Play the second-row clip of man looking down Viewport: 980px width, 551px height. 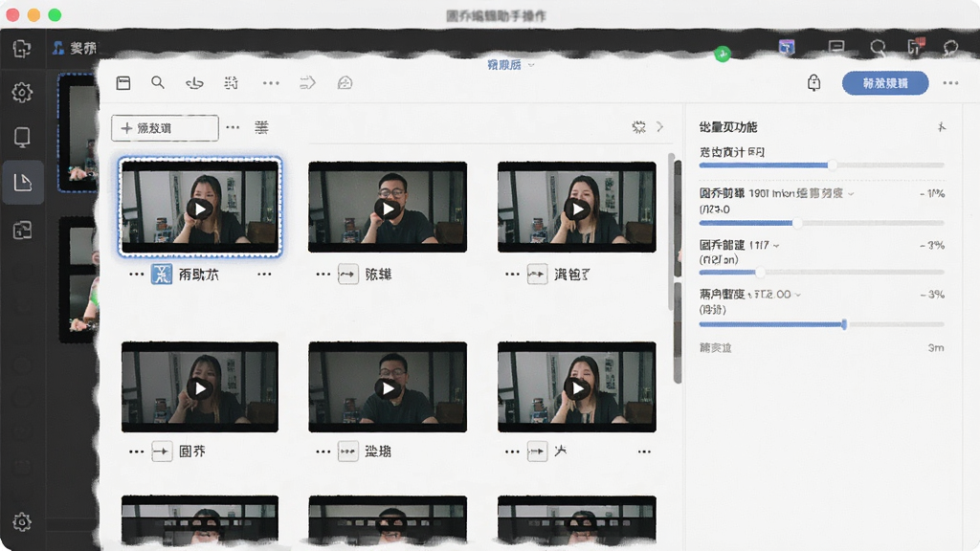tap(388, 388)
